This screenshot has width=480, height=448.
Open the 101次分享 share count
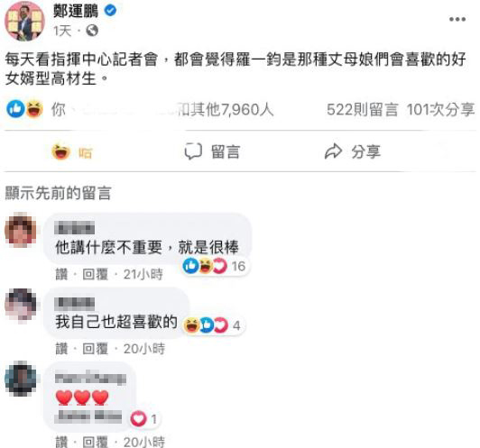[x=440, y=109]
